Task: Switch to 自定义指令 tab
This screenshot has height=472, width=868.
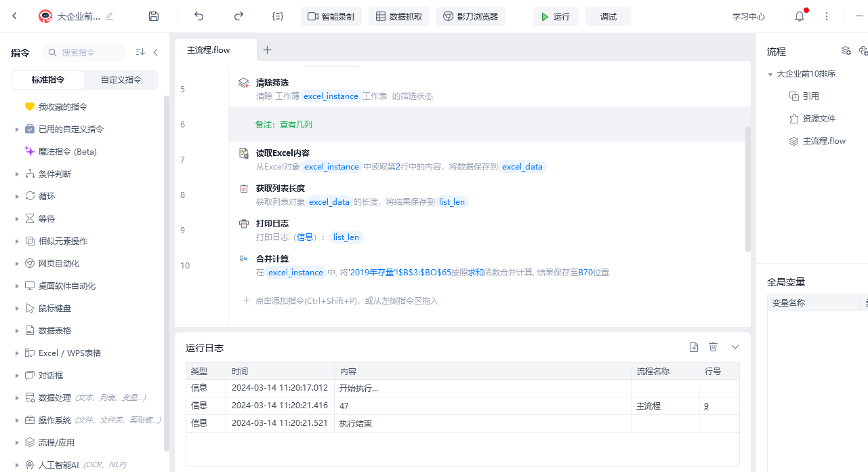Action: click(x=121, y=79)
